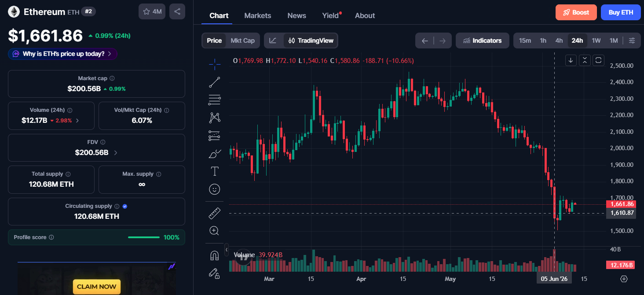This screenshot has height=295, width=644.
Task: Click Vol/Mkt Cap info icon
Action: tap(166, 111)
